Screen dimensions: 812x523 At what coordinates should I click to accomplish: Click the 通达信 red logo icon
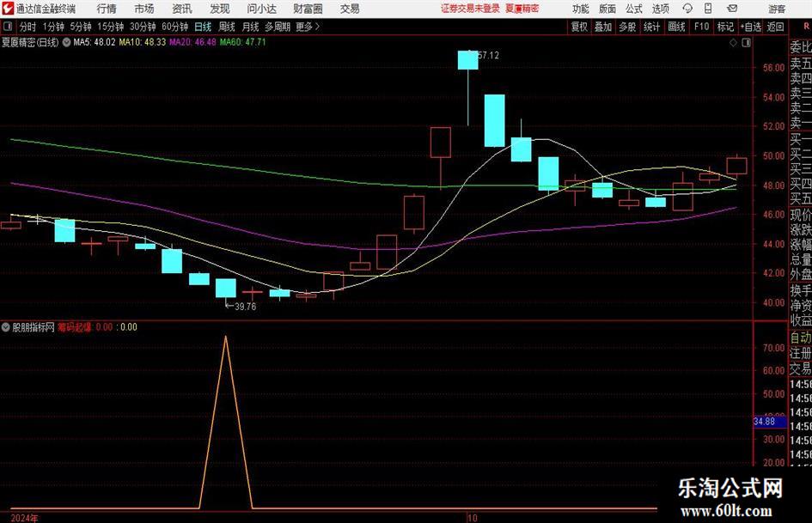click(x=7, y=9)
